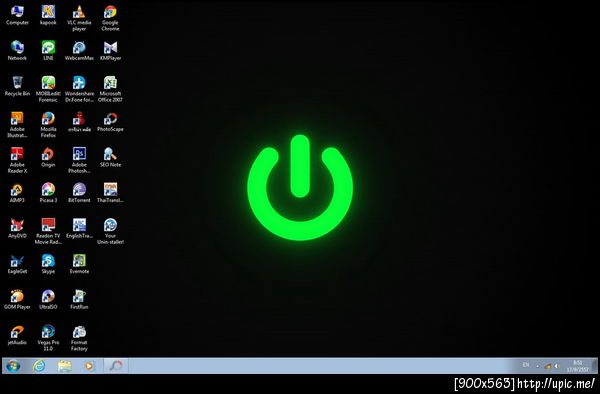Open Picasa 3 desktop shortcut
600x394 pixels.
coord(48,193)
